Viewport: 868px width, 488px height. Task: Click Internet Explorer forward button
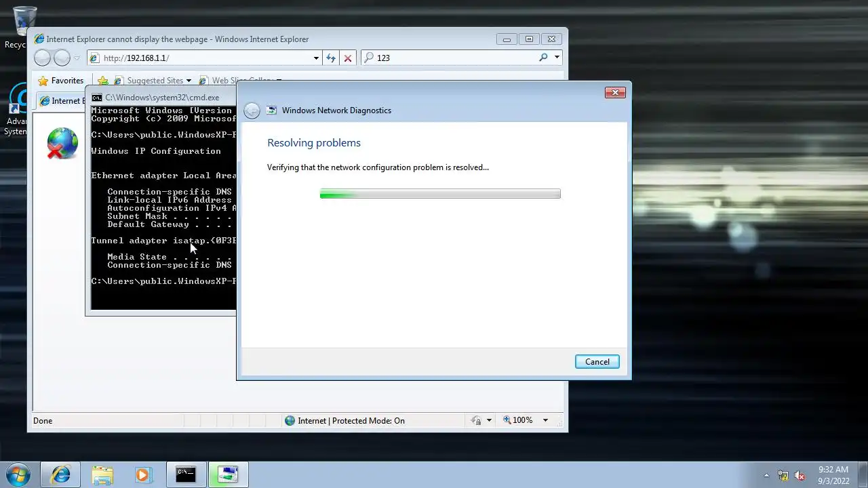pyautogui.click(x=62, y=58)
